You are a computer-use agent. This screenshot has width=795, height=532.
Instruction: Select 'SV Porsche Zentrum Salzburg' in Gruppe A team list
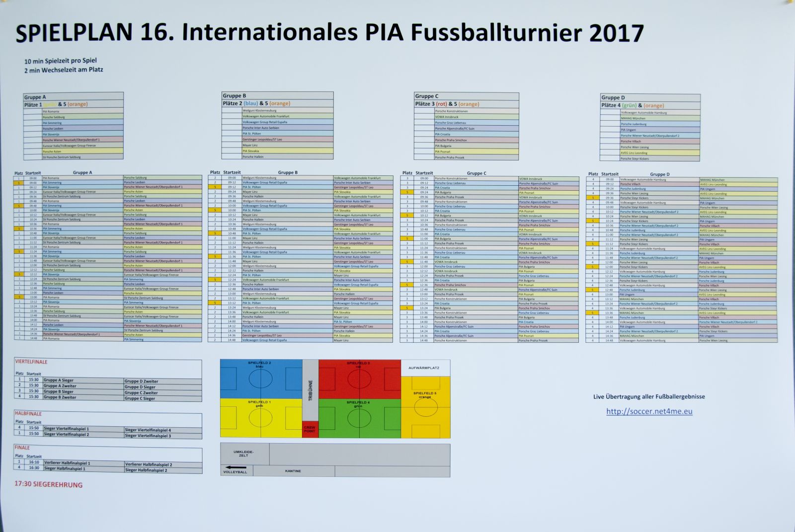point(82,157)
